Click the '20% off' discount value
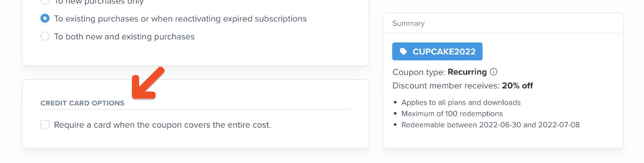This screenshot has height=163, width=644. click(x=517, y=86)
